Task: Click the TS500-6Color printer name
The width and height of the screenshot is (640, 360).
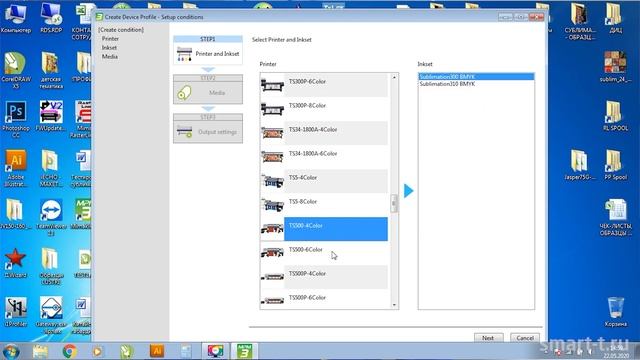Action: 305,249
